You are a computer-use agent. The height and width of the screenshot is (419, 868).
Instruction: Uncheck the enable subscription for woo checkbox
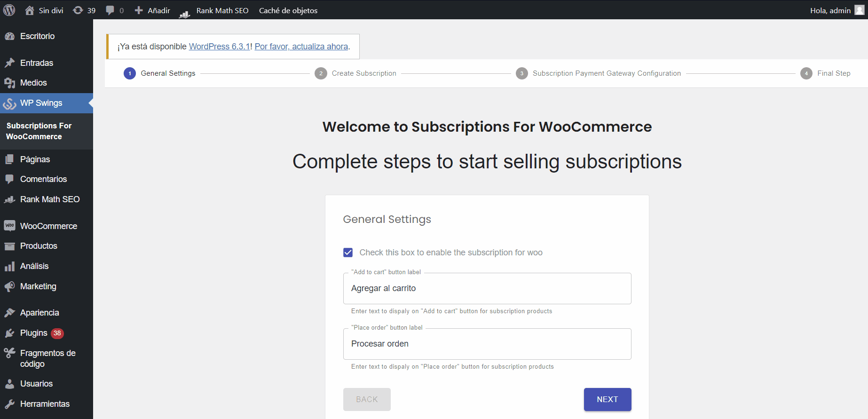tap(348, 253)
